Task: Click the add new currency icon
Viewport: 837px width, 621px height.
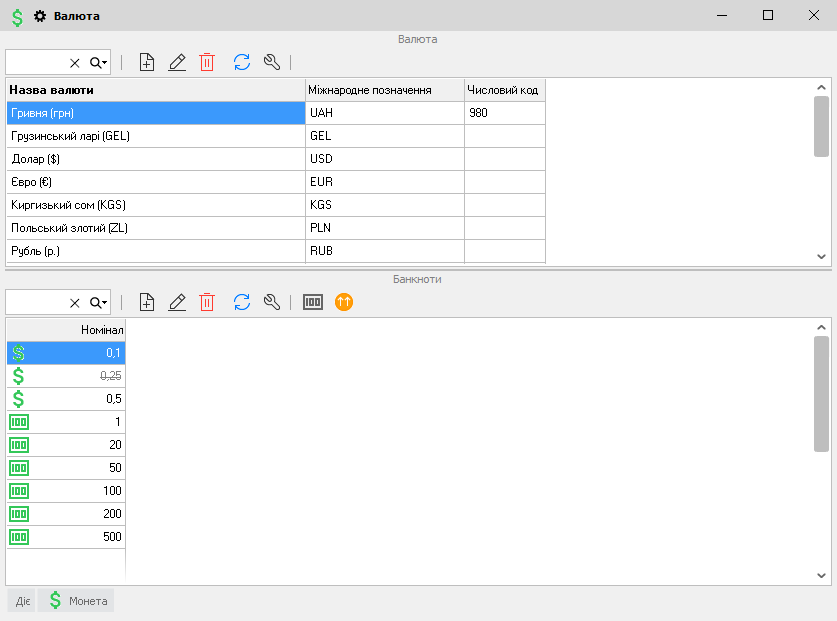Action: pyautogui.click(x=147, y=62)
